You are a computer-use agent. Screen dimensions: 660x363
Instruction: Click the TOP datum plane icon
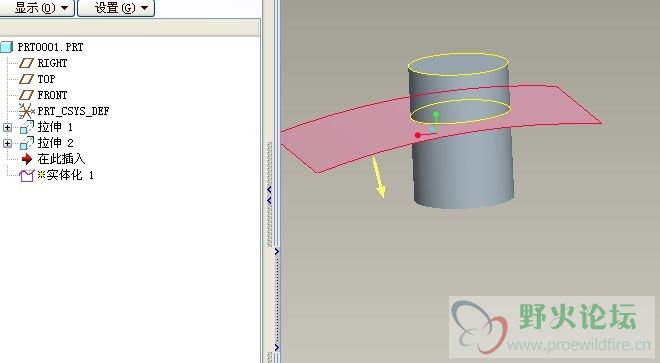(x=26, y=79)
